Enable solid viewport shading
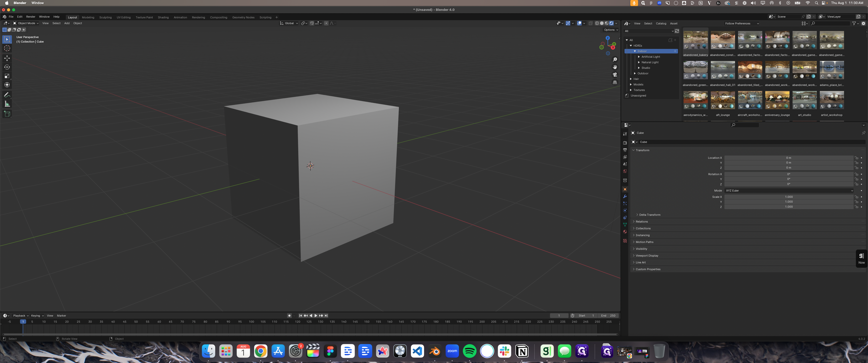 click(x=602, y=23)
